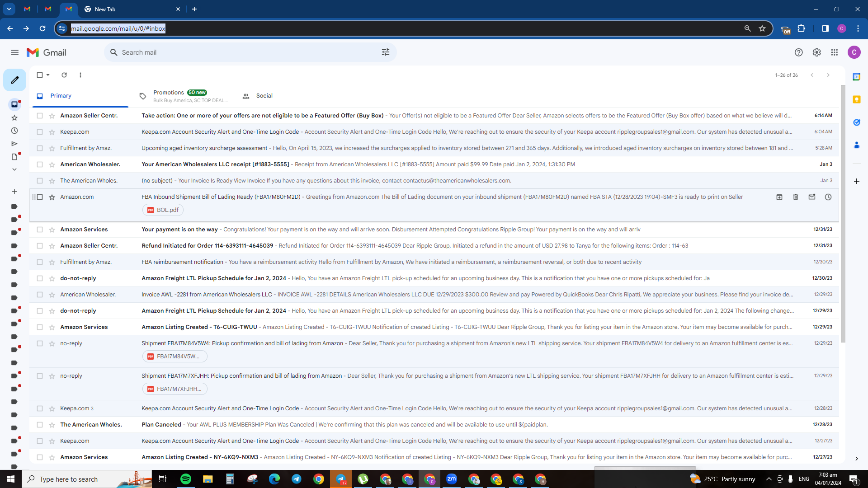This screenshot has height=488, width=868.
Task: Open Google Keep side panel
Action: coord(857,99)
